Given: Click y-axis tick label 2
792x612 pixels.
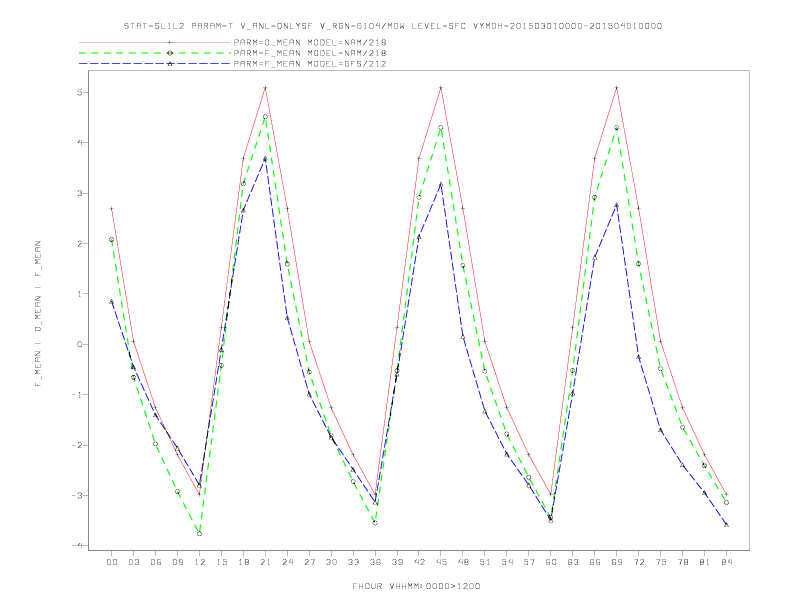Looking at the screenshot, I should tap(80, 243).
